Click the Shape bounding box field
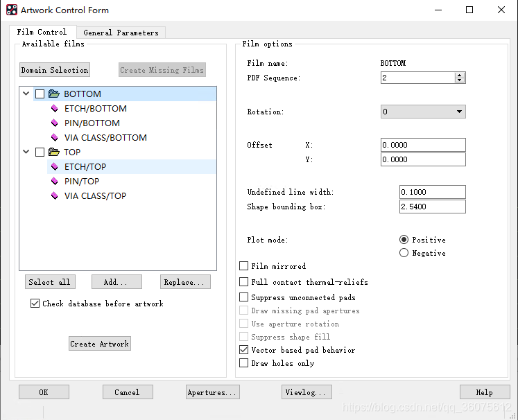 433,207
